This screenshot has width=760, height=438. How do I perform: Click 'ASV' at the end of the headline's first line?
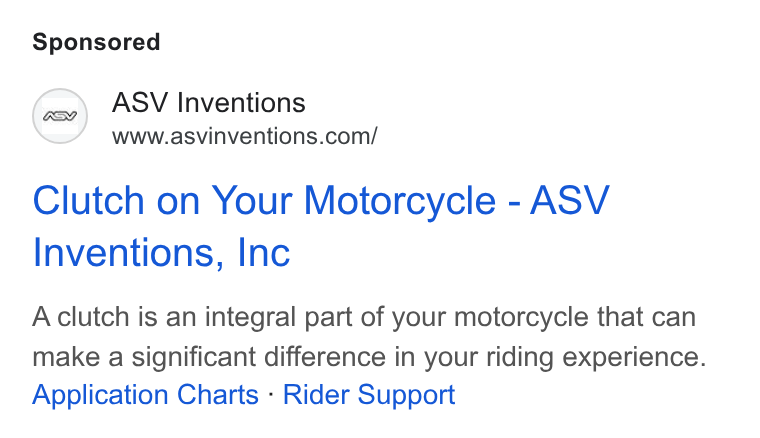(570, 200)
